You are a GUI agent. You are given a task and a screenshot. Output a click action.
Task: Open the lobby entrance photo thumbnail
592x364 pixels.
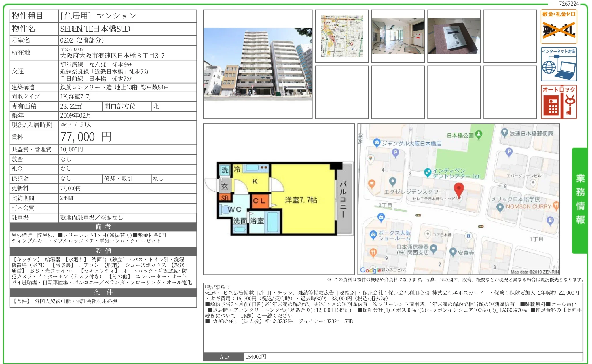coord(398,36)
